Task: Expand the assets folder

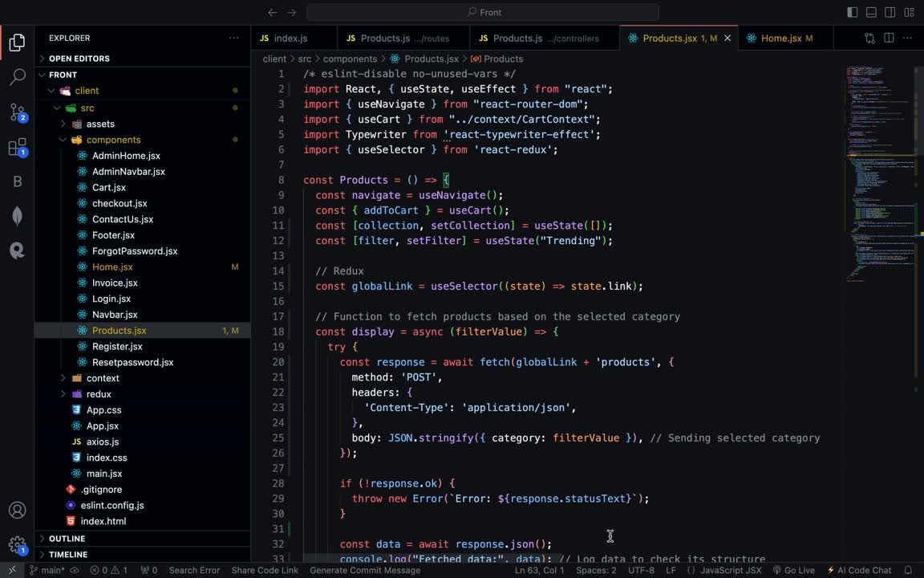Action: point(143,124)
